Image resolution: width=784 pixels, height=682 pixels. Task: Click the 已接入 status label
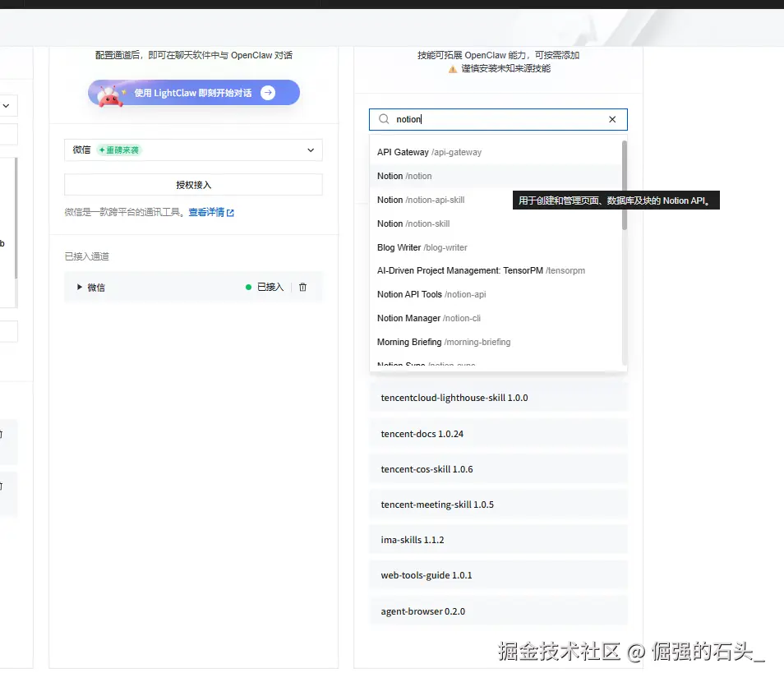tap(270, 287)
